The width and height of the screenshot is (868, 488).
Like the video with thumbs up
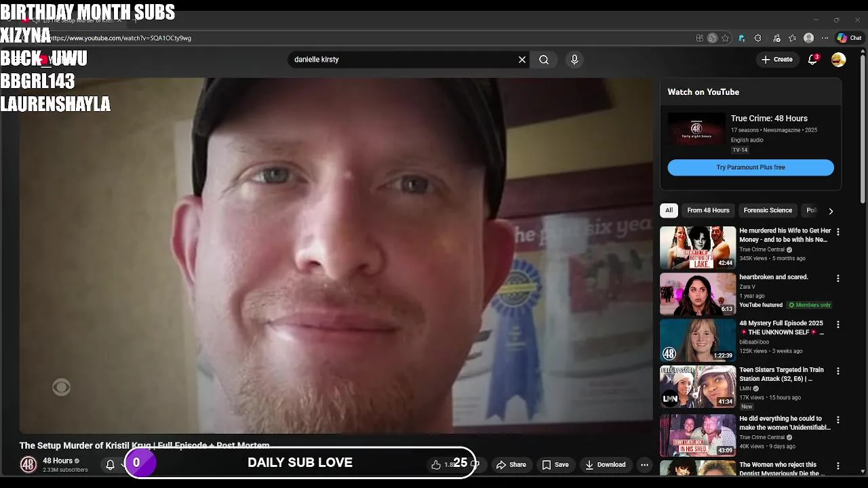click(436, 464)
